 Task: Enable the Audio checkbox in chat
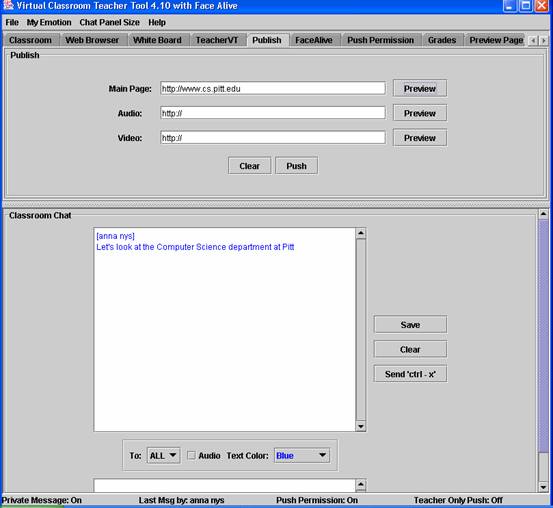point(191,455)
